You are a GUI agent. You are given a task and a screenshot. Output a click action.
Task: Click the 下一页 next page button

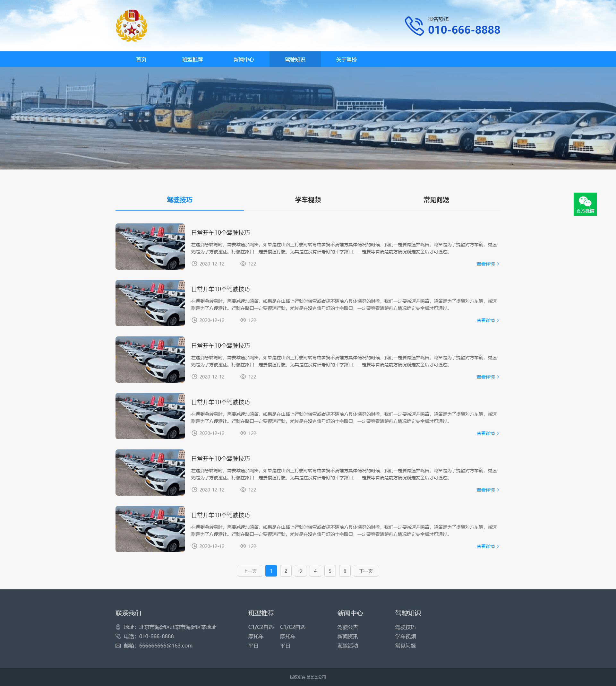click(365, 571)
